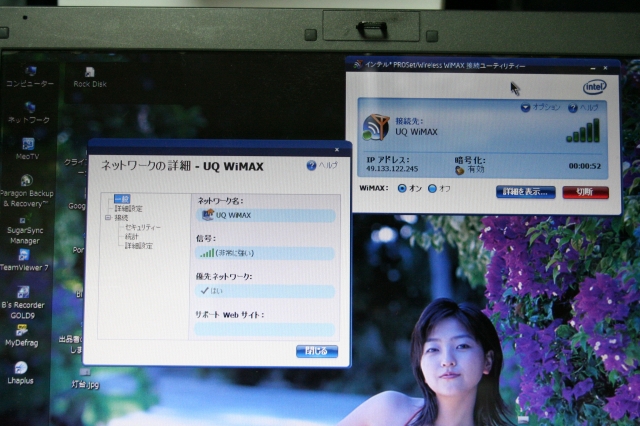This screenshot has width=640, height=426.
Task: Select 一般 in the details tree
Action: pyautogui.click(x=122, y=199)
